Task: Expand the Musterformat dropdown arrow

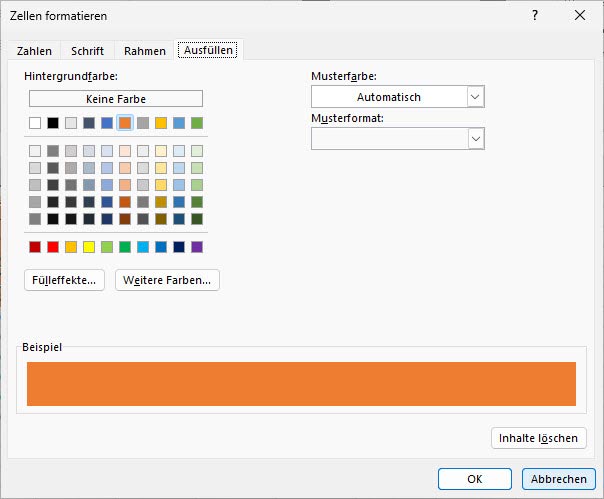Action: click(475, 139)
